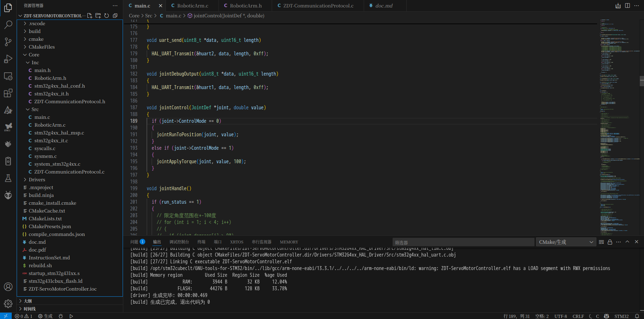Open the Search view in the activity bar
644x319 pixels.
8,25
